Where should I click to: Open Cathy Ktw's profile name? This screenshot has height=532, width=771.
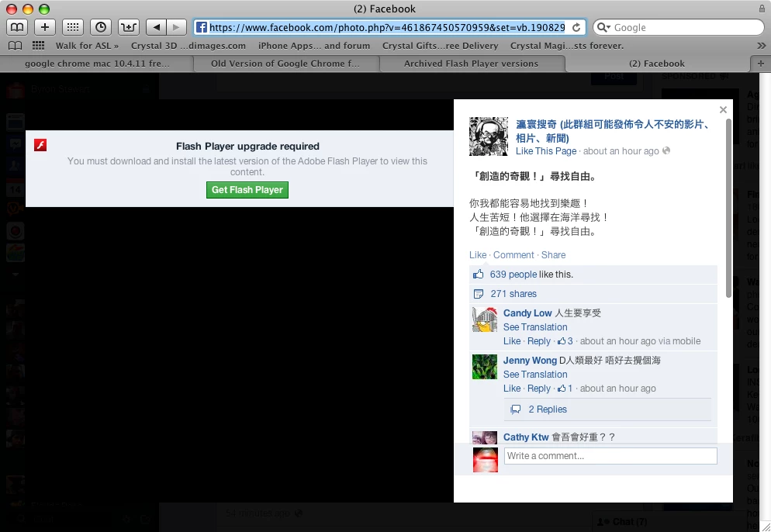526,437
